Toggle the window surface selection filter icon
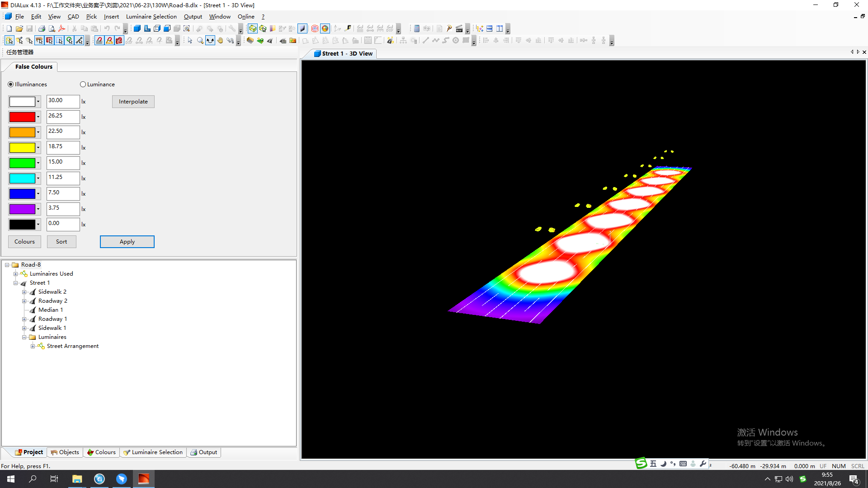Viewport: 868px width, 488px height. coord(59,40)
